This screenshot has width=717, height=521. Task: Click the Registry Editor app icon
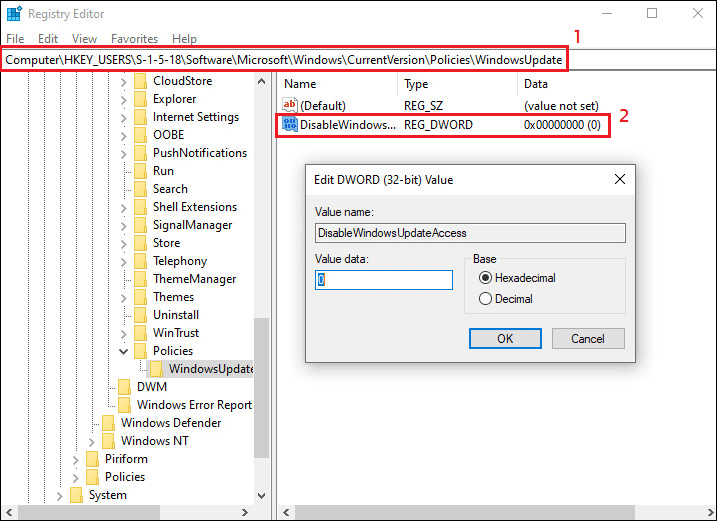[x=14, y=14]
